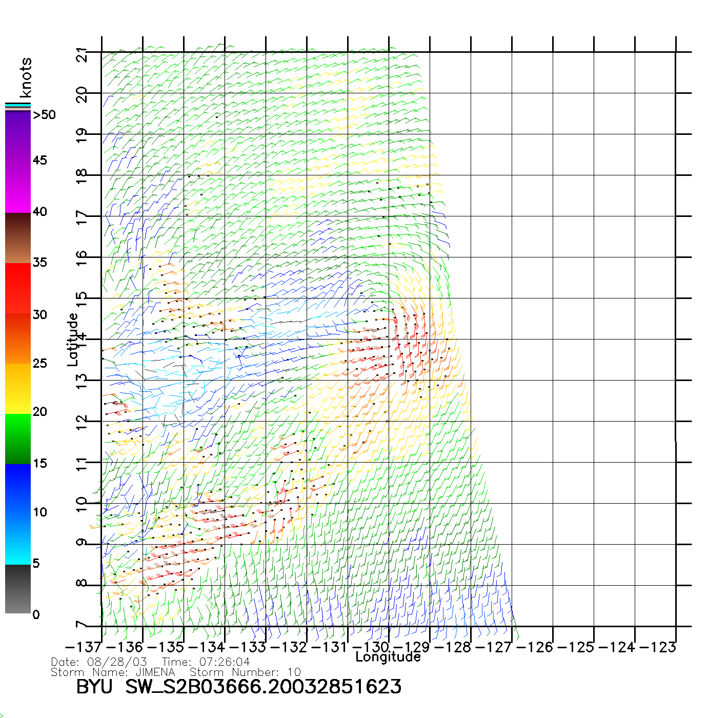Click the green 15-20 knots legend band
Screen dimensions: 728x718
pyautogui.click(x=18, y=438)
